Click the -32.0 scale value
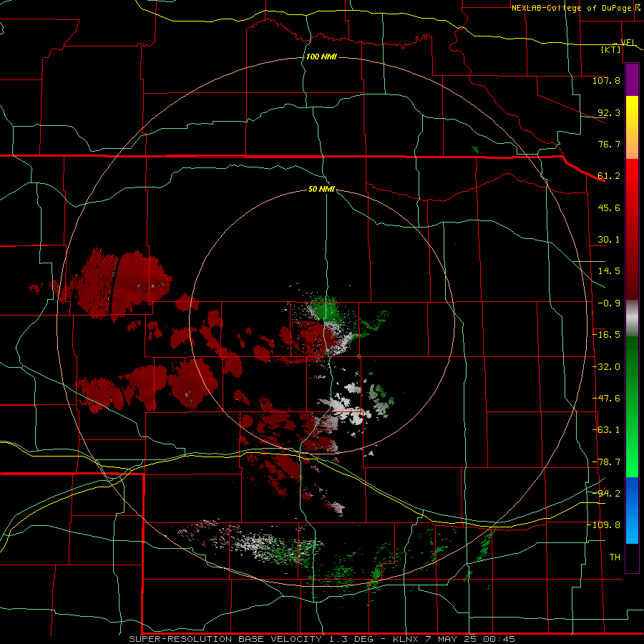644x644 pixels. coord(606,367)
